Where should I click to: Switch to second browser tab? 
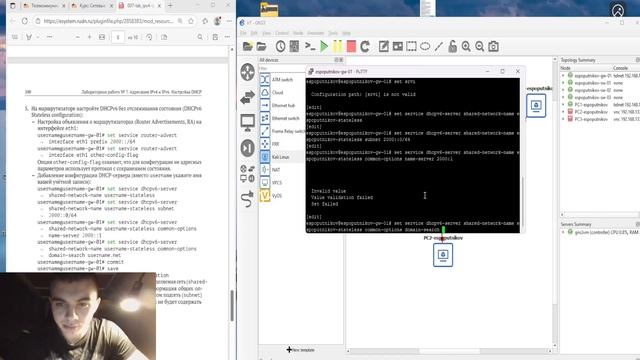coord(91,6)
